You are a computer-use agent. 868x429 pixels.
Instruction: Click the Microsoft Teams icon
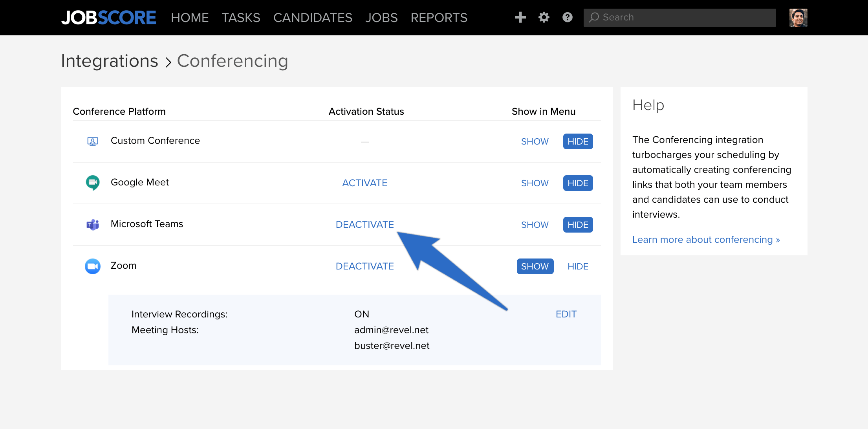93,224
